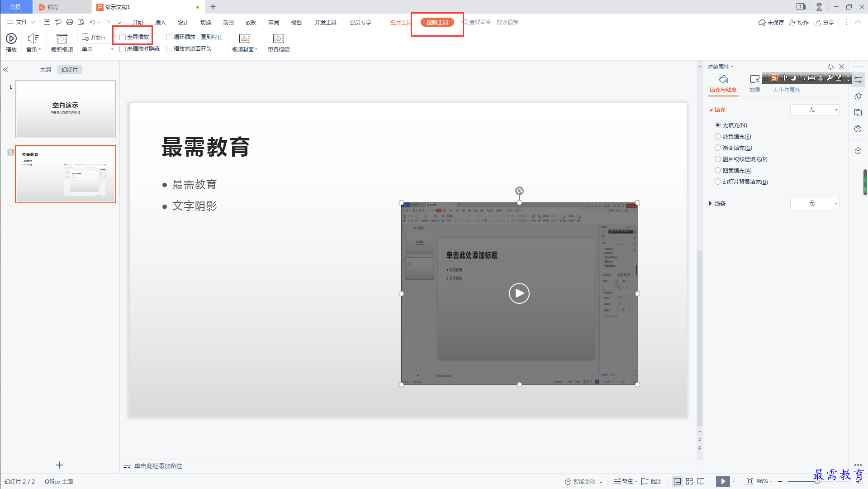
Task: Enable the Full Screen Play (全屏播放) checkbox
Action: click(x=123, y=37)
